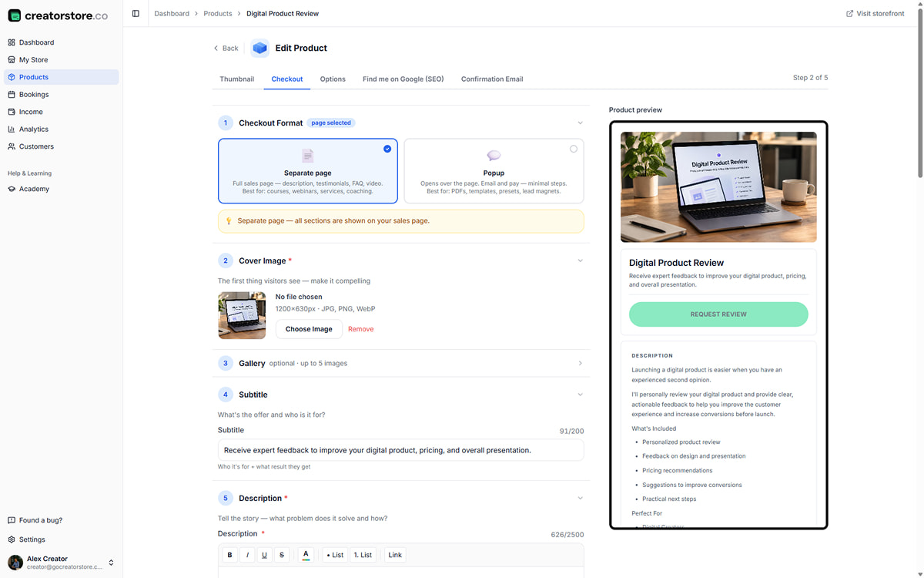
Task: Open Analytics in the sidebar
Action: [x=62, y=129]
